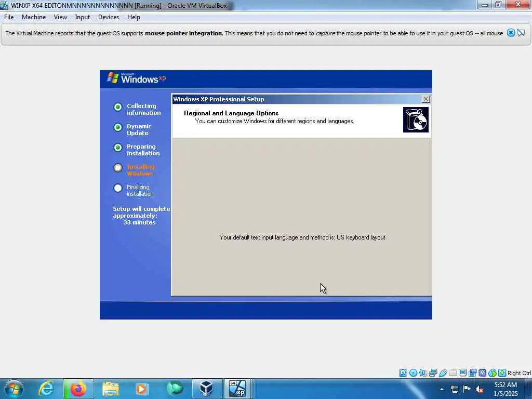Click the optical disk status icon
Image resolution: width=532 pixels, height=399 pixels.
coord(413,373)
